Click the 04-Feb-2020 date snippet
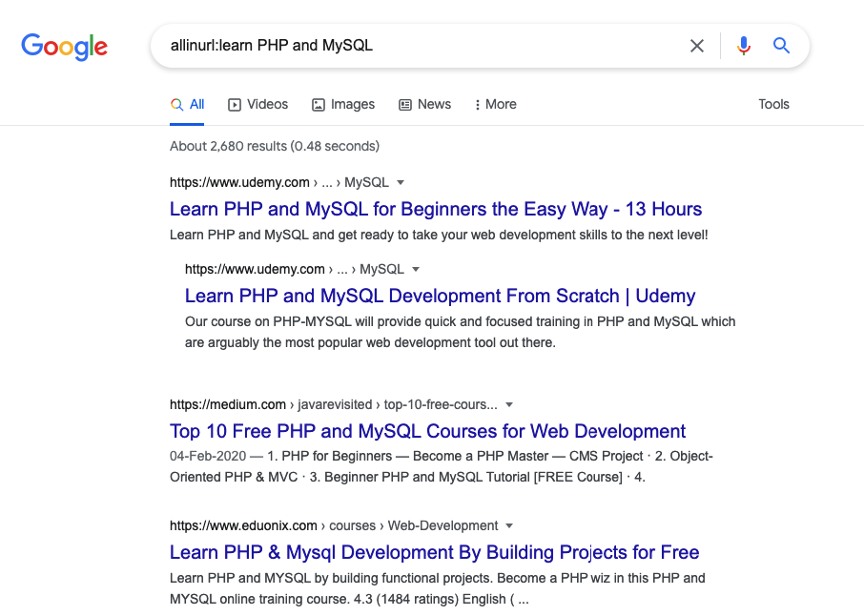 click(208, 456)
